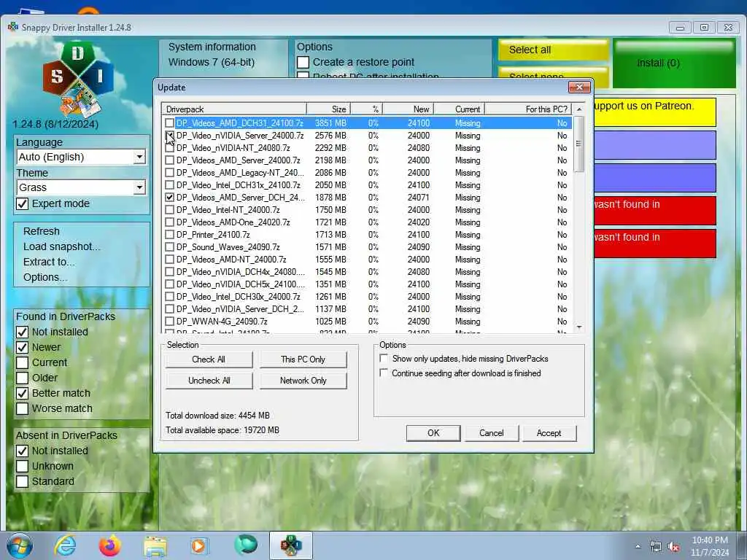The width and height of the screenshot is (747, 560).
Task: Click the title bar app icon
Action: pyautogui.click(x=13, y=27)
